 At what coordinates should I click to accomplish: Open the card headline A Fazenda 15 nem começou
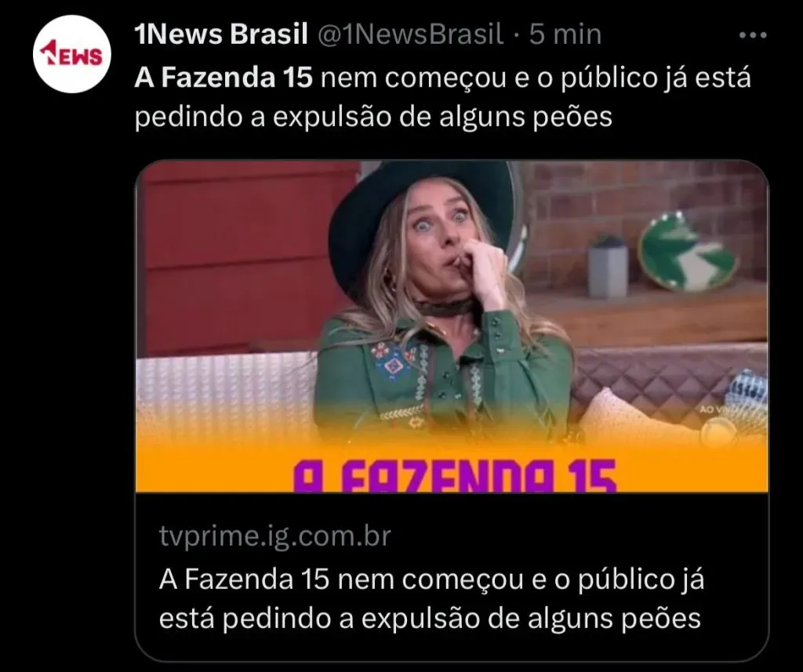pyautogui.click(x=431, y=579)
